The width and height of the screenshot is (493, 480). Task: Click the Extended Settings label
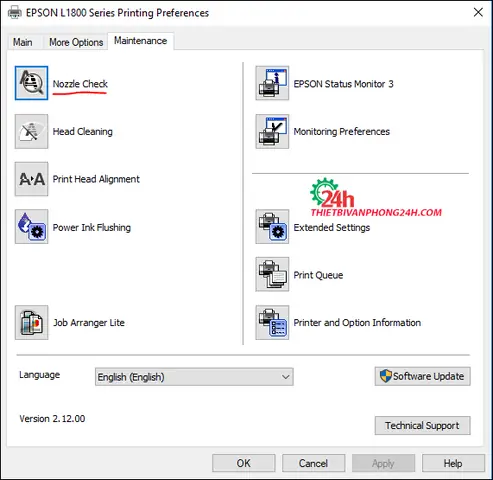332,227
